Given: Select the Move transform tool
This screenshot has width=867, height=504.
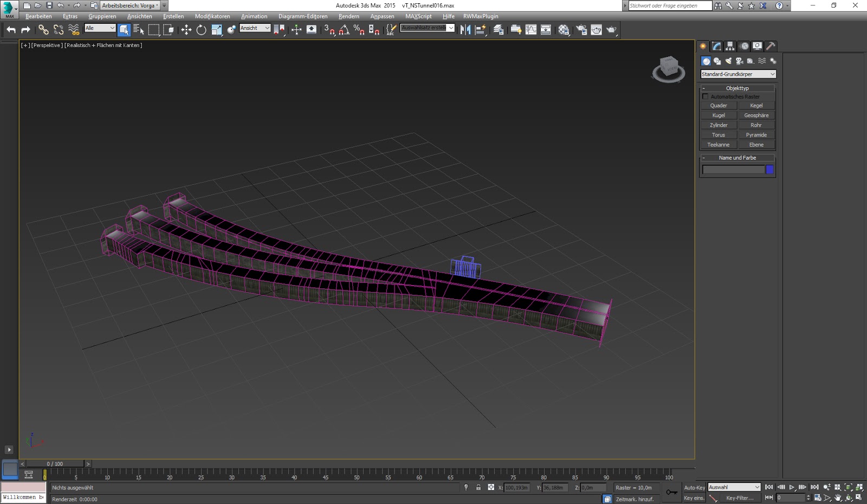Looking at the screenshot, I should pyautogui.click(x=186, y=30).
